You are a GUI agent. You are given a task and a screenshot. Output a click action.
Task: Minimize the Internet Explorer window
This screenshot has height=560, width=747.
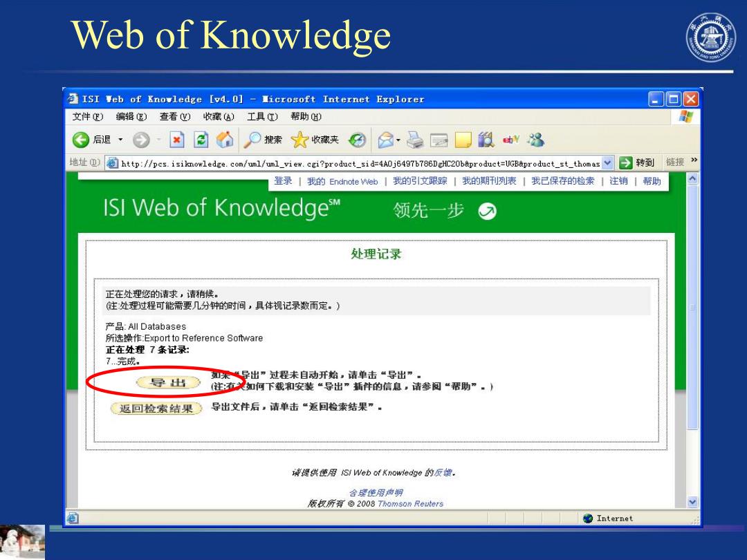[656, 99]
